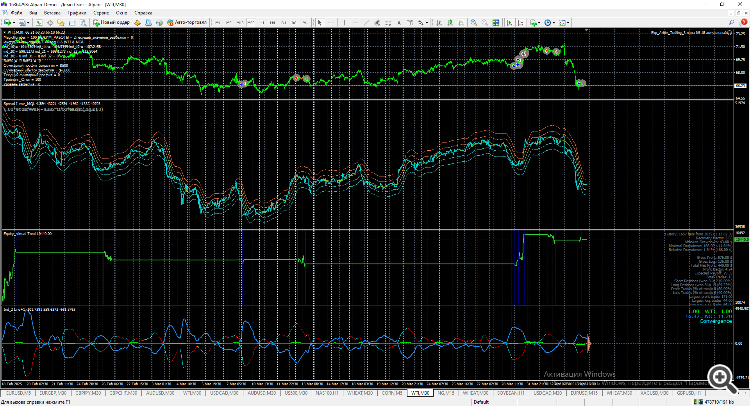Toggle chart shift from right edge
The height and width of the screenshot is (406, 750).
tap(520, 22)
